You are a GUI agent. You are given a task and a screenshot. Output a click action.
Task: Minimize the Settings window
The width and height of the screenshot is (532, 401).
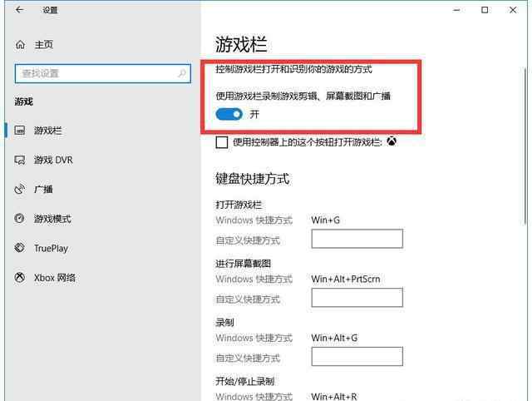point(456,10)
